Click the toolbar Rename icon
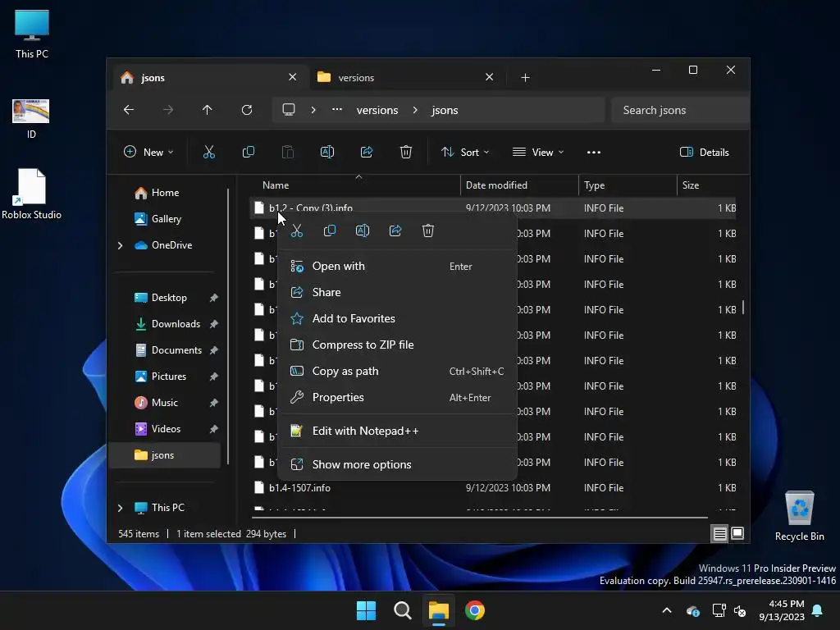The width and height of the screenshot is (840, 630). point(327,153)
